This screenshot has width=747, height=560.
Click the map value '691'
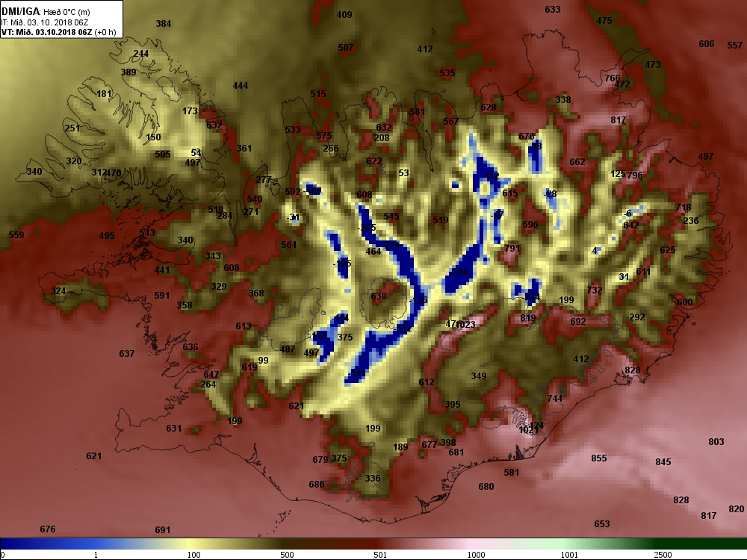click(x=162, y=530)
